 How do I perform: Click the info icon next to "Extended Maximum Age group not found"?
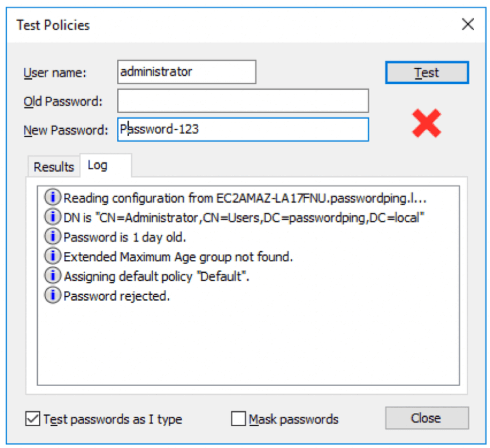53,256
